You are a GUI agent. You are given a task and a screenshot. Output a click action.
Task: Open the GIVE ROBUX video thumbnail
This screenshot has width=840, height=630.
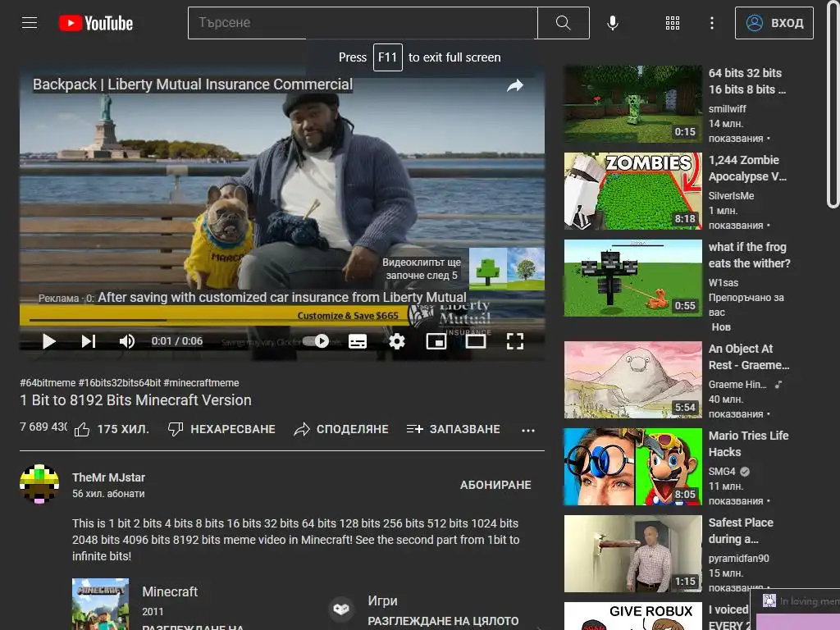click(x=632, y=616)
